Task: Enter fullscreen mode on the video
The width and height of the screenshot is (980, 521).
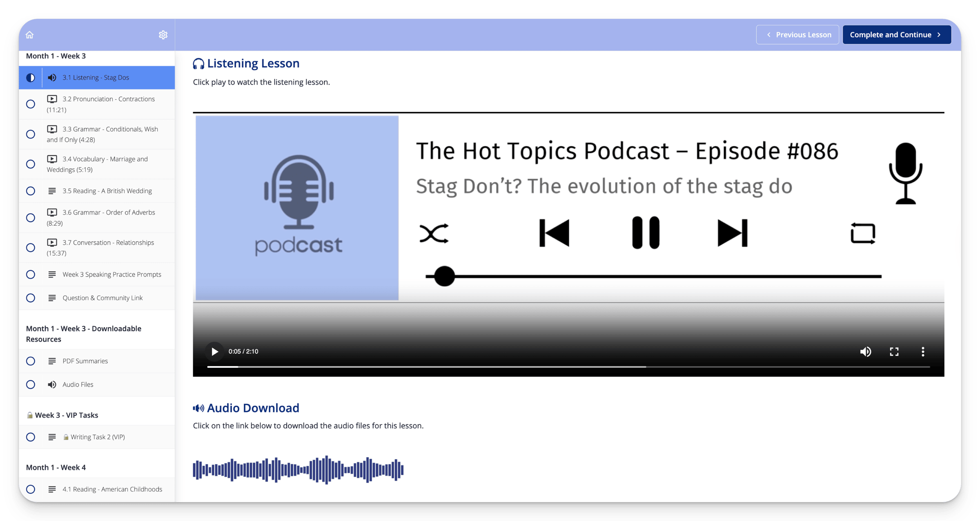Action: (x=894, y=352)
